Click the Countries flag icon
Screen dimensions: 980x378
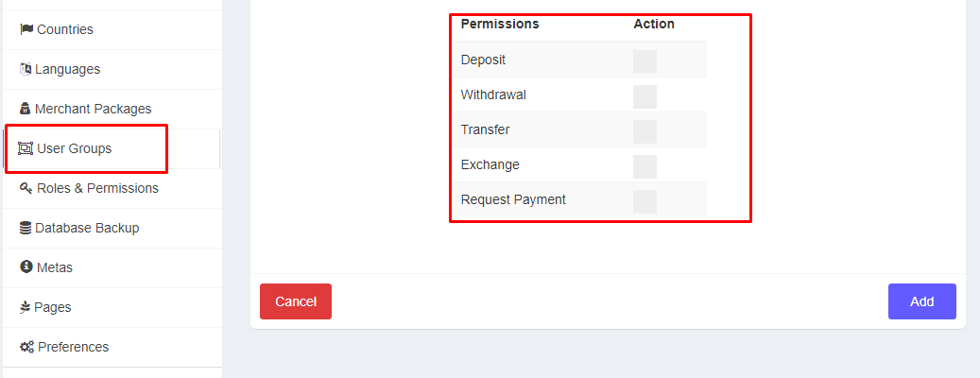(x=26, y=29)
